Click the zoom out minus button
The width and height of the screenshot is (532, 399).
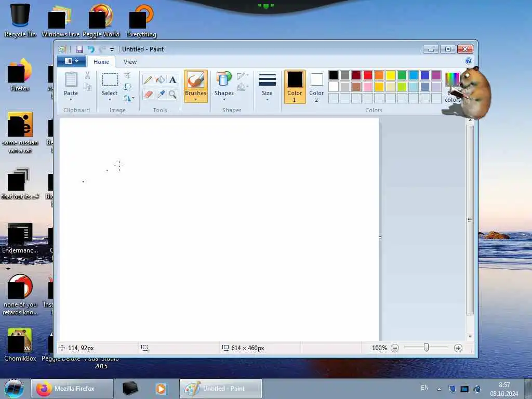click(395, 348)
